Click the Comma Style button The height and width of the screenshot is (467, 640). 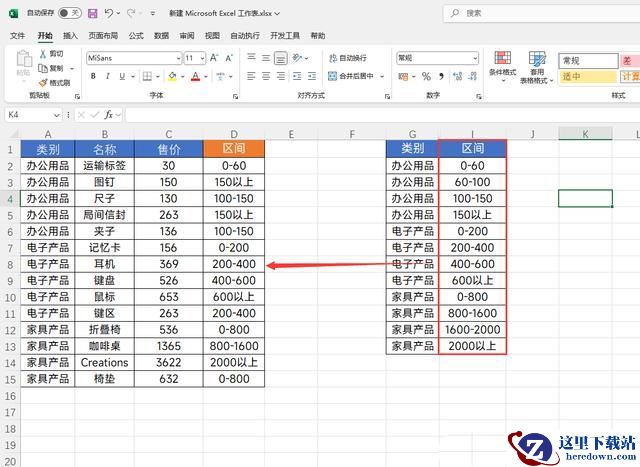click(441, 76)
